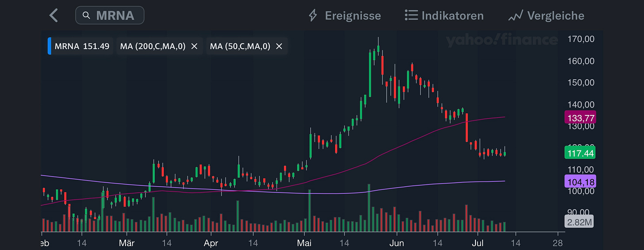The width and height of the screenshot is (644, 250).
Task: Click the magnifier icon in the search box
Action: click(86, 15)
